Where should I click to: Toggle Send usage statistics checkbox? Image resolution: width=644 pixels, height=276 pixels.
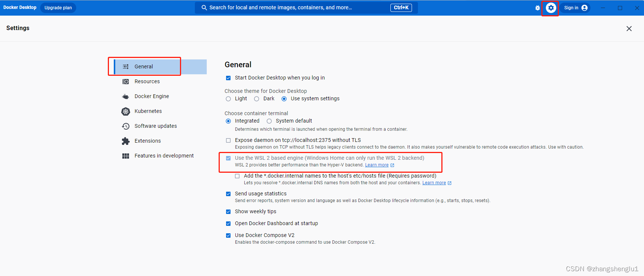click(x=228, y=194)
